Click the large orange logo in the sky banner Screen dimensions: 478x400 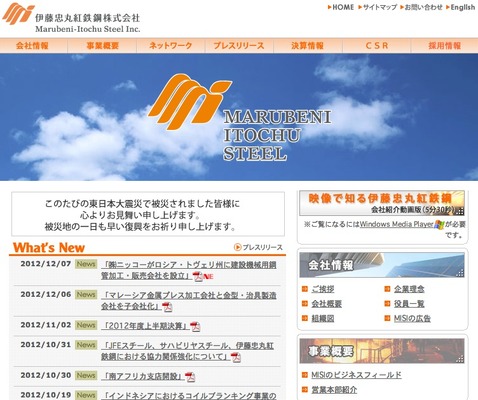tap(190, 101)
